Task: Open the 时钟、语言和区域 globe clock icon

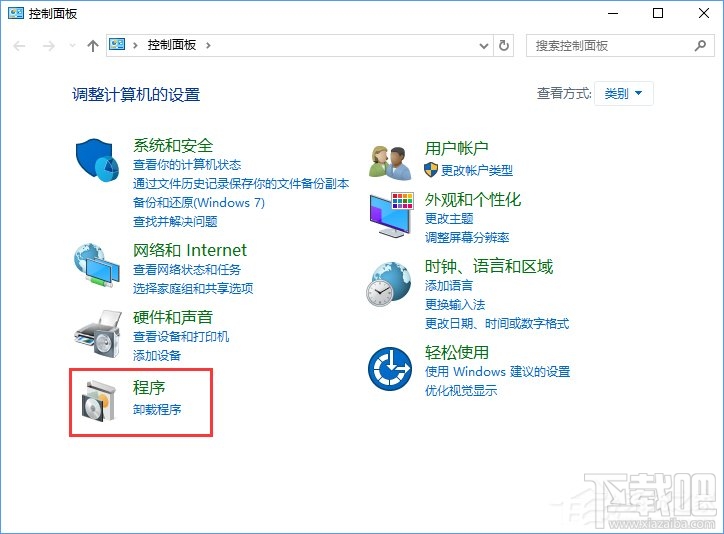Action: [388, 284]
